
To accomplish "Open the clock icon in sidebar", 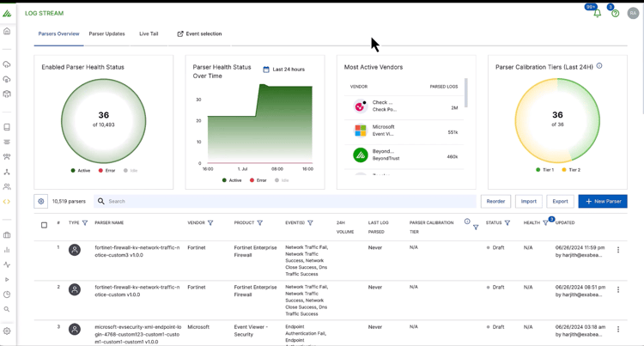I will (7, 294).
